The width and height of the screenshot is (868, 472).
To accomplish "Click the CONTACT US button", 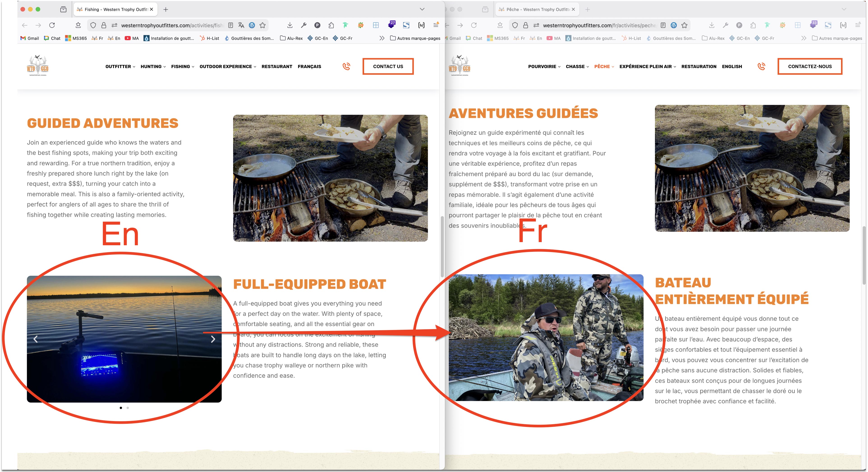I will 388,66.
